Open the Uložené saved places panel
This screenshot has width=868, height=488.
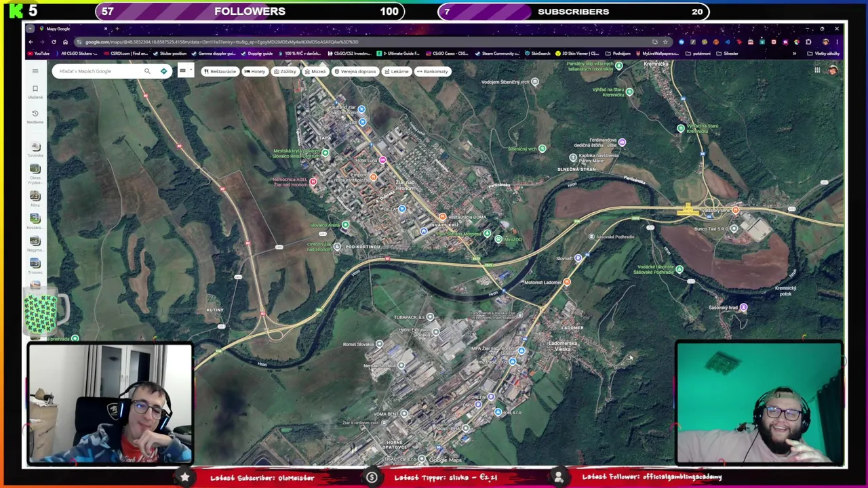[35, 91]
